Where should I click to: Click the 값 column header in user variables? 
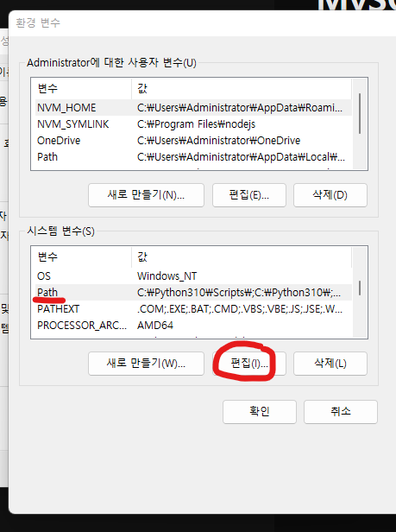coord(242,89)
